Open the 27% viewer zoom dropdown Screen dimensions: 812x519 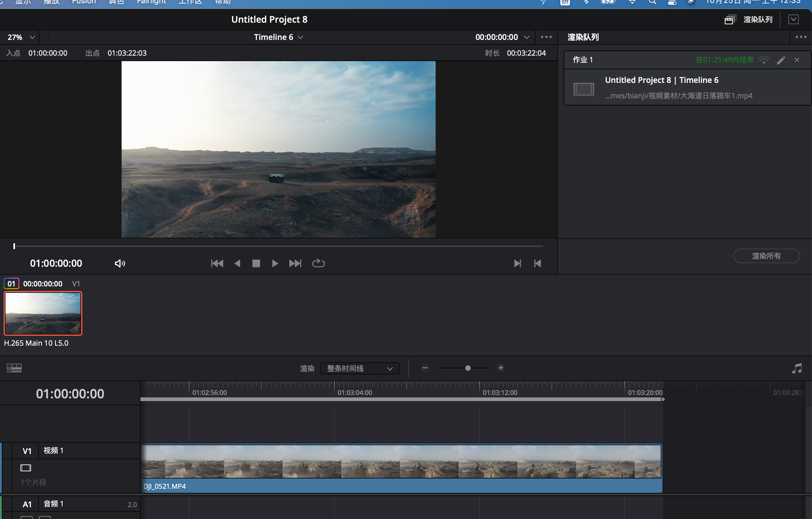click(x=21, y=37)
